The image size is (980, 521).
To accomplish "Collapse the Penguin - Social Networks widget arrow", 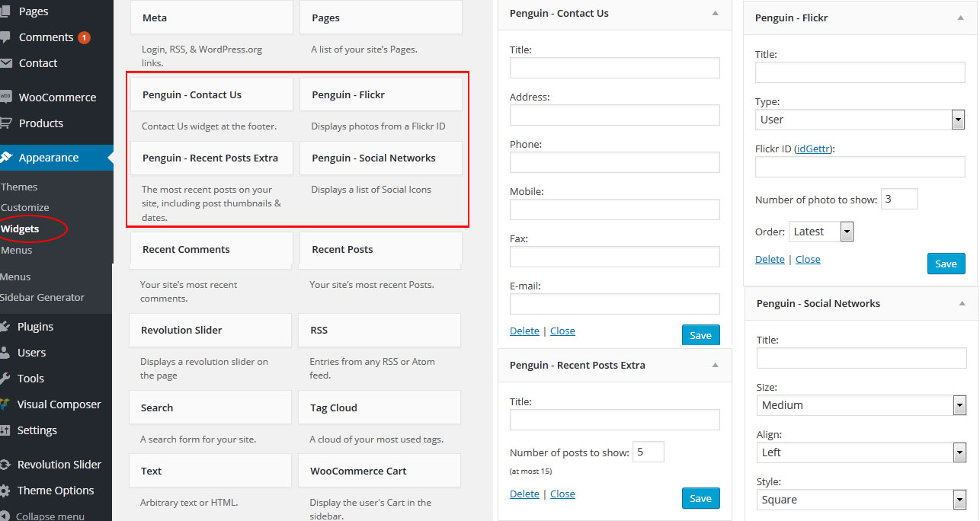I will point(962,303).
